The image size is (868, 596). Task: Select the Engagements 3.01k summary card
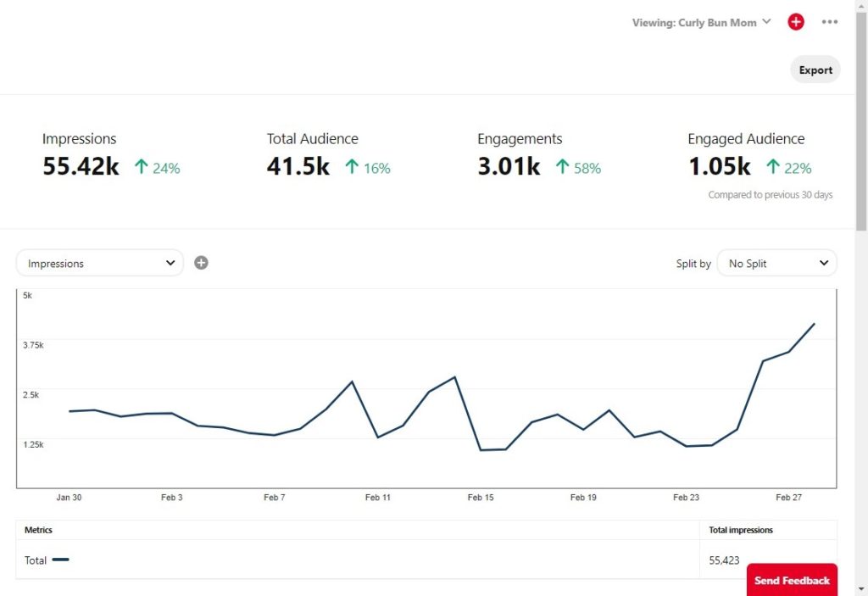tap(539, 154)
